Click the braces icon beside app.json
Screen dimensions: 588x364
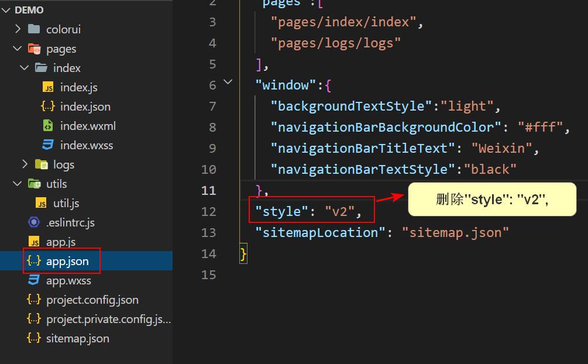coord(35,261)
